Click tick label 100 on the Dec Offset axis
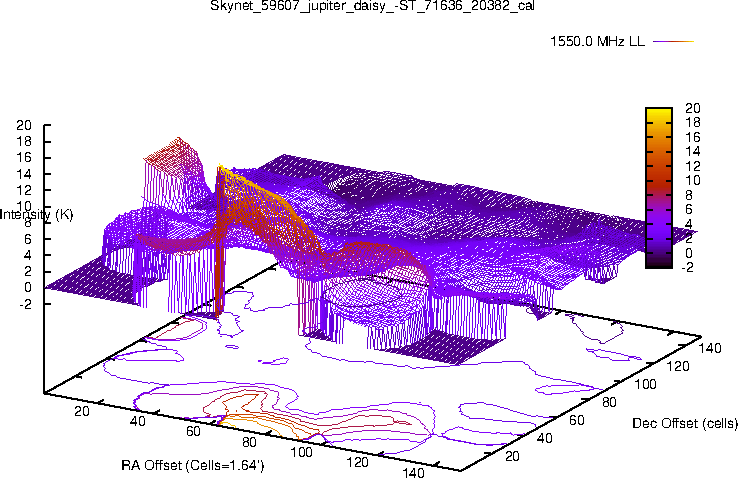The image size is (738, 478). tap(645, 384)
